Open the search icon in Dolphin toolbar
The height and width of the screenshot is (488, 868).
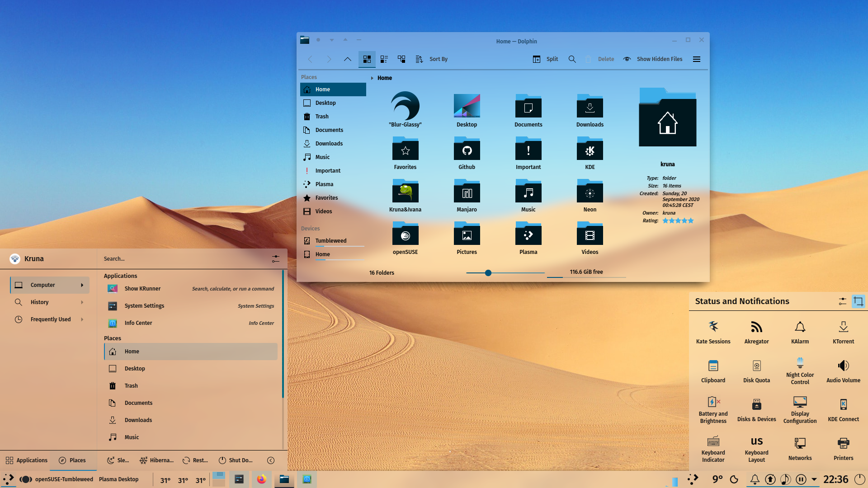(x=572, y=59)
